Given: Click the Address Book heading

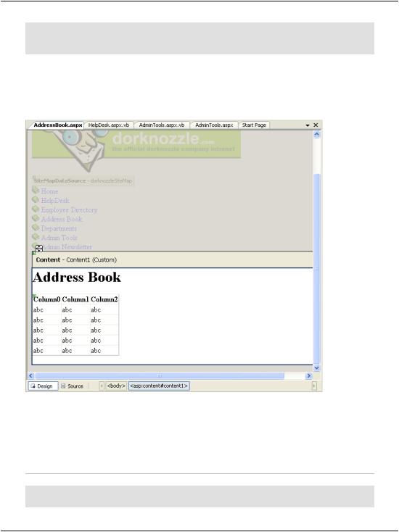Looking at the screenshot, I should (77, 278).
